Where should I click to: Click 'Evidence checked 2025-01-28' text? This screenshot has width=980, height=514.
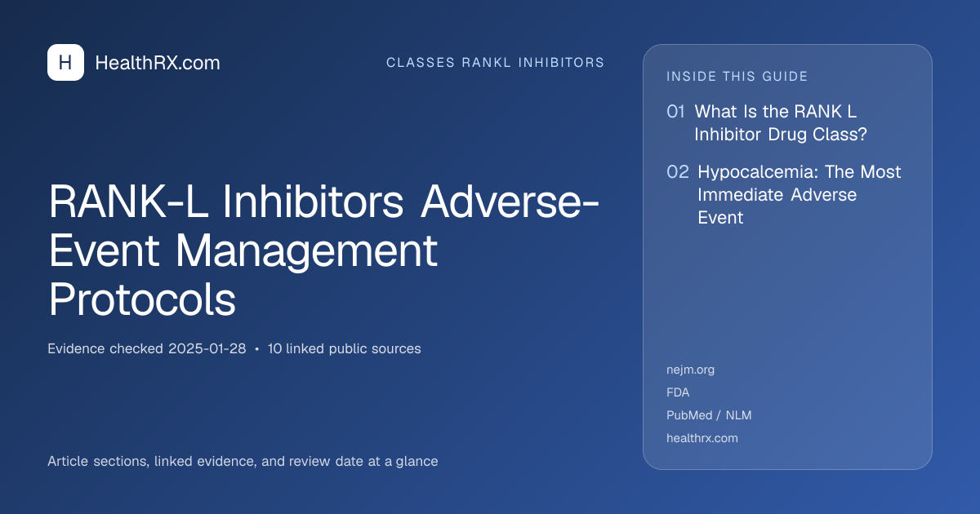(x=147, y=348)
